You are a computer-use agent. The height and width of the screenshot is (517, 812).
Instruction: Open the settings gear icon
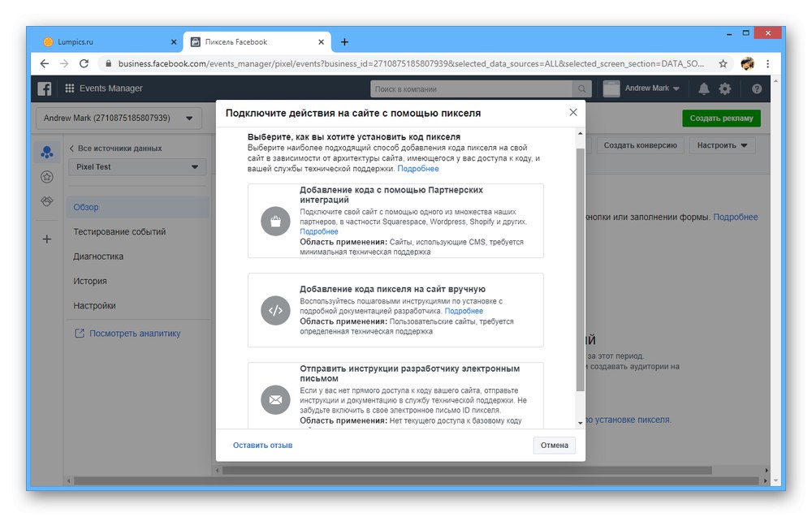(x=725, y=88)
